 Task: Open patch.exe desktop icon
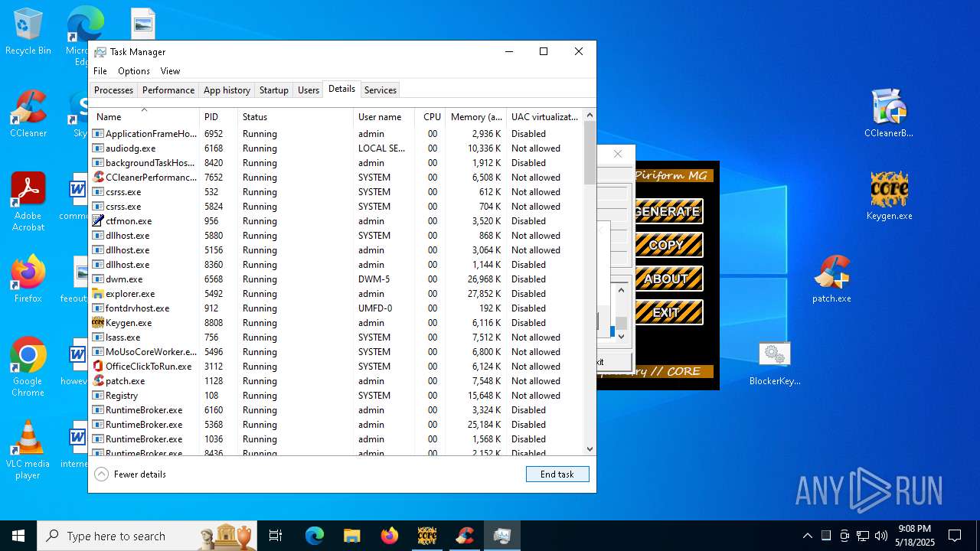click(831, 279)
